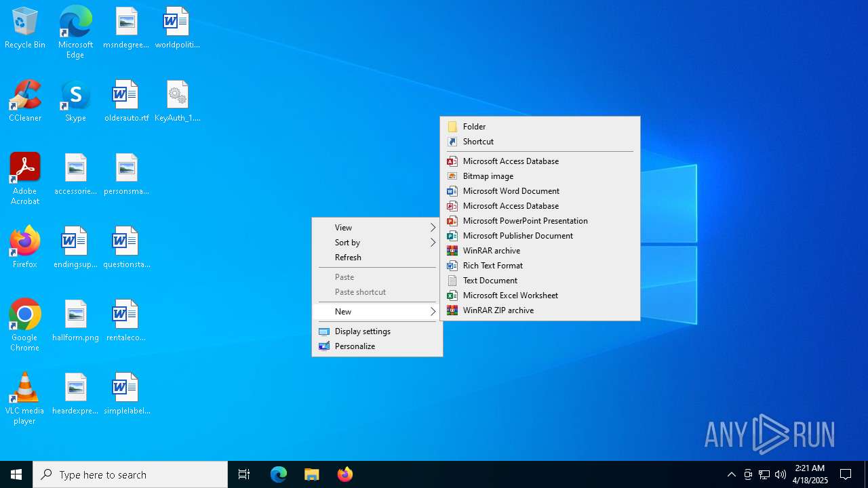
Task: Create a new Bitmap image
Action: (540, 176)
